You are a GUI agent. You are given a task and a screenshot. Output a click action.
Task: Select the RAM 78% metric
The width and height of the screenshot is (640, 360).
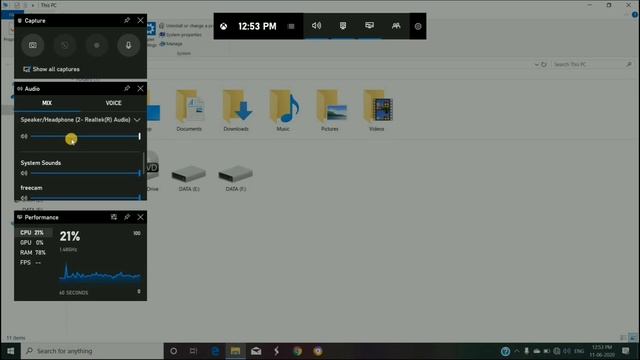[34, 253]
